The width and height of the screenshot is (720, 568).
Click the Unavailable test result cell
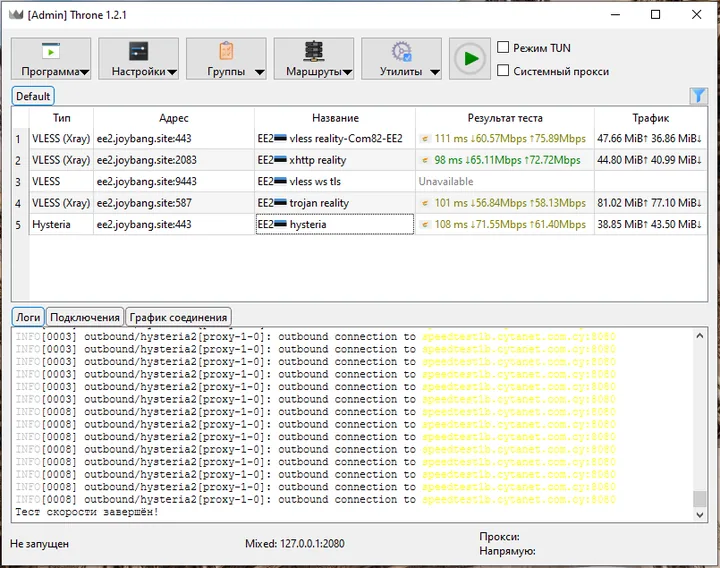[x=505, y=181]
